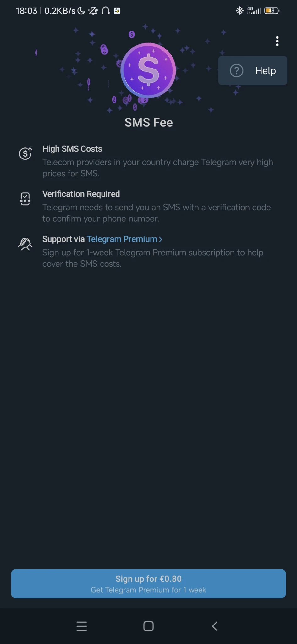Open the Help question mark icon
Viewport: 297px width, 644px height.
coord(236,70)
